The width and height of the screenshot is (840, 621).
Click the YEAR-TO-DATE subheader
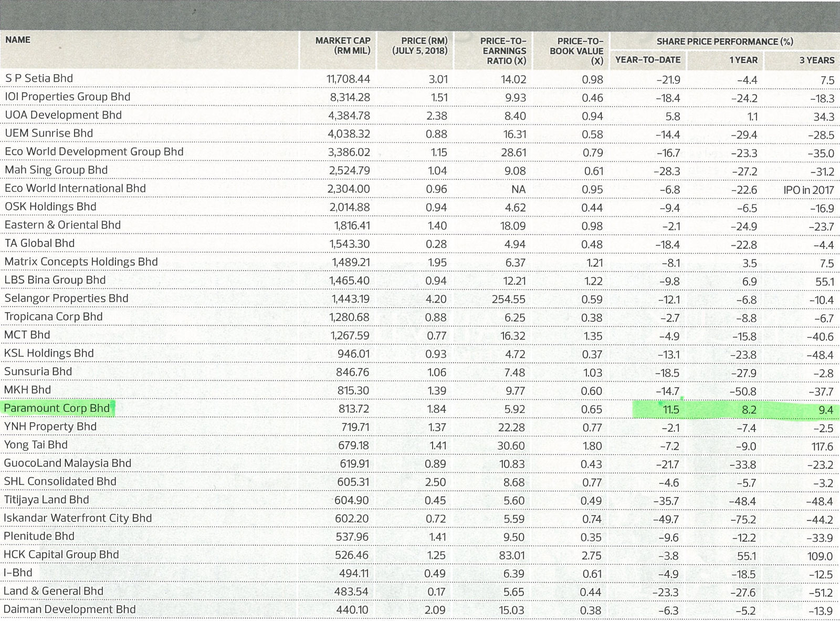coord(648,60)
